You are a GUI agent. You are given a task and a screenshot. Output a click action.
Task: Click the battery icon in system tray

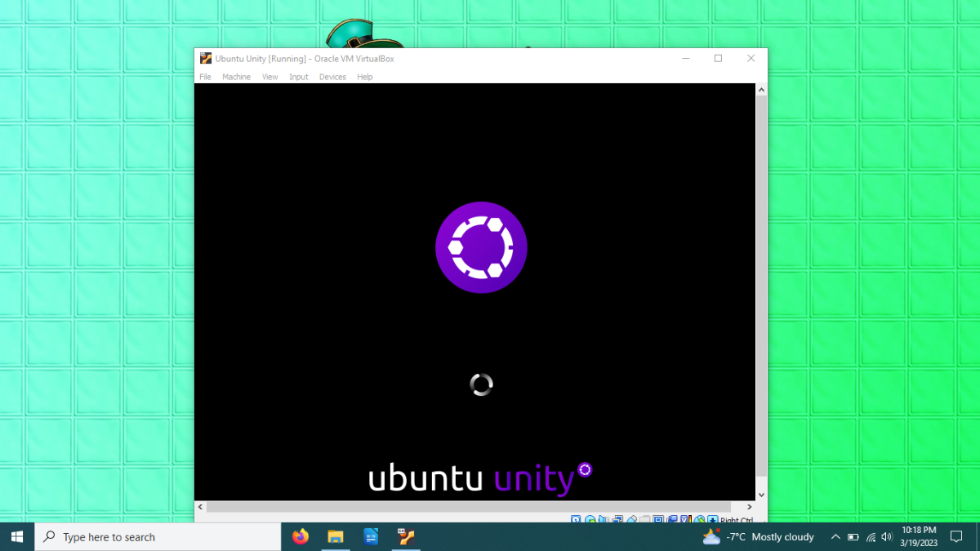pyautogui.click(x=853, y=536)
